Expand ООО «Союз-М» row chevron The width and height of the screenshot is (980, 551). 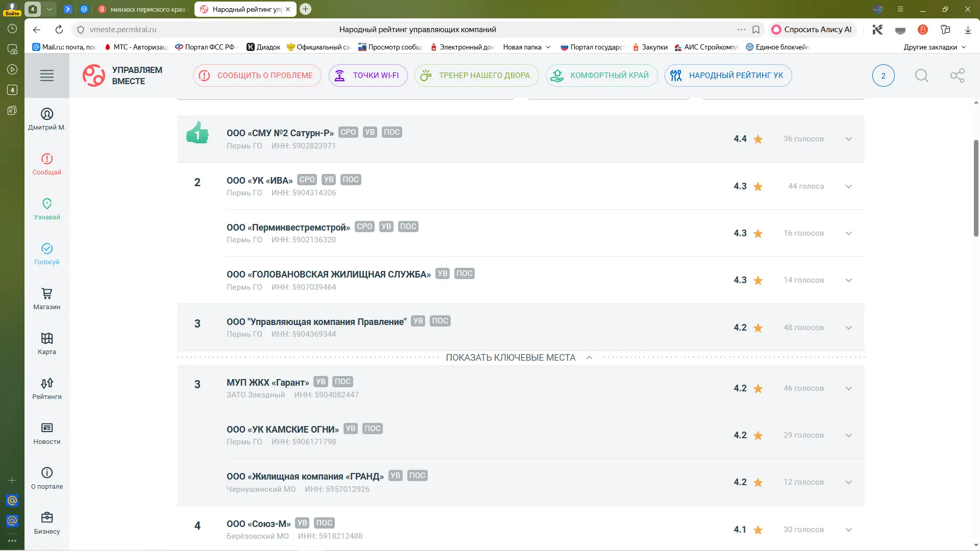pyautogui.click(x=848, y=530)
